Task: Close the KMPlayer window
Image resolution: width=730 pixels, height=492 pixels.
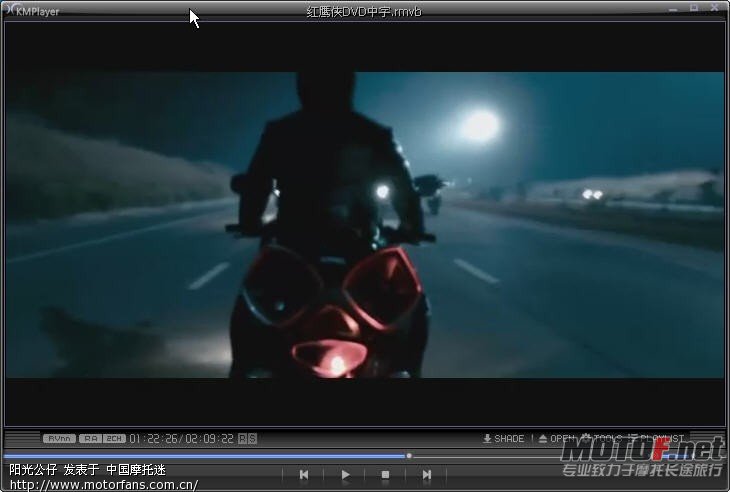Action: click(714, 8)
